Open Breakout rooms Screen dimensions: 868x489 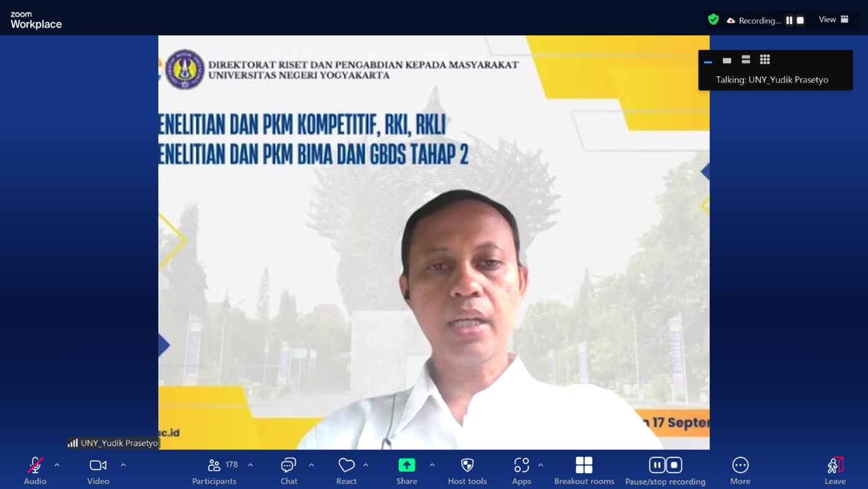pos(584,470)
